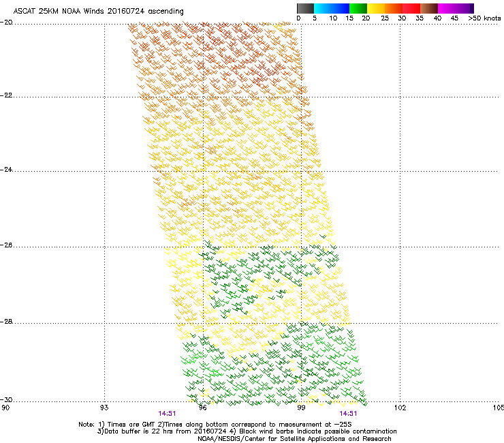This screenshot has width=504, height=443.
Task: Click the title 'ASCAT 25KM NOAA Winds 20160724 ascending'
Action: tap(98, 12)
